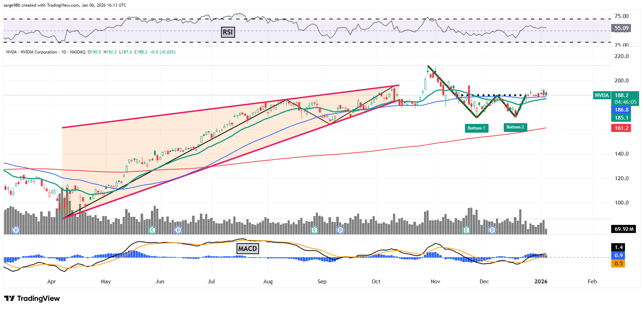The image size is (644, 309).
Task: Select the Bottom 2 annotation label
Action: click(515, 127)
